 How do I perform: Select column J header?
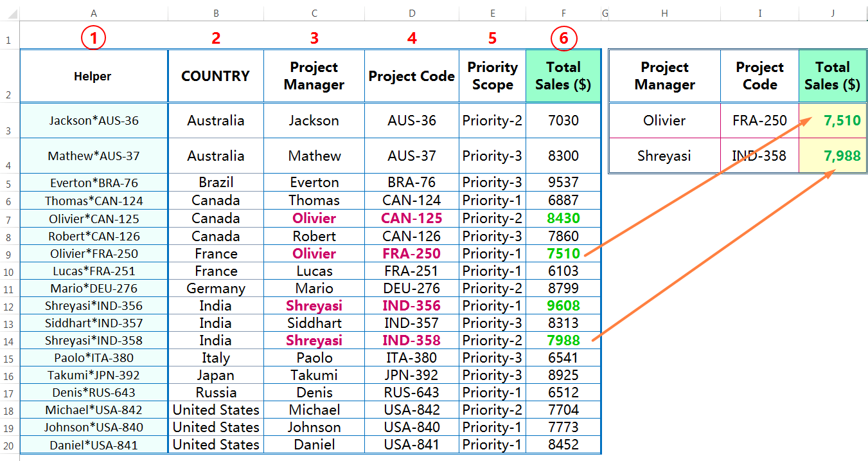pos(833,13)
